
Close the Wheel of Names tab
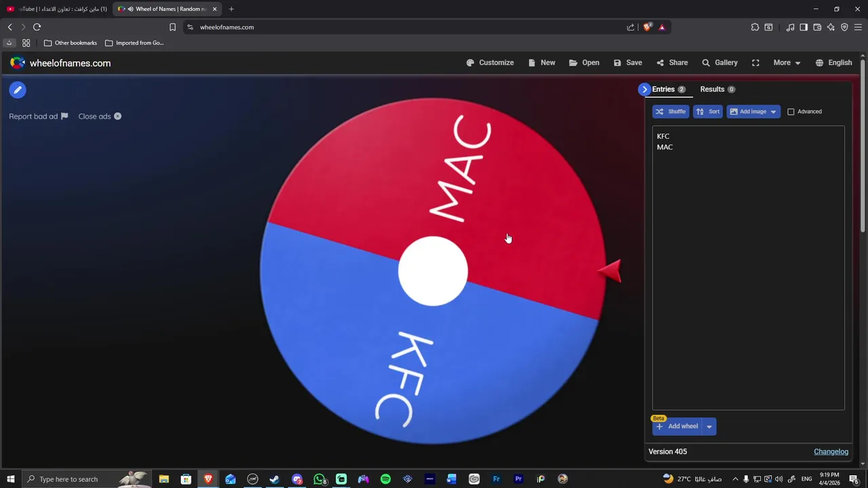pos(214,9)
